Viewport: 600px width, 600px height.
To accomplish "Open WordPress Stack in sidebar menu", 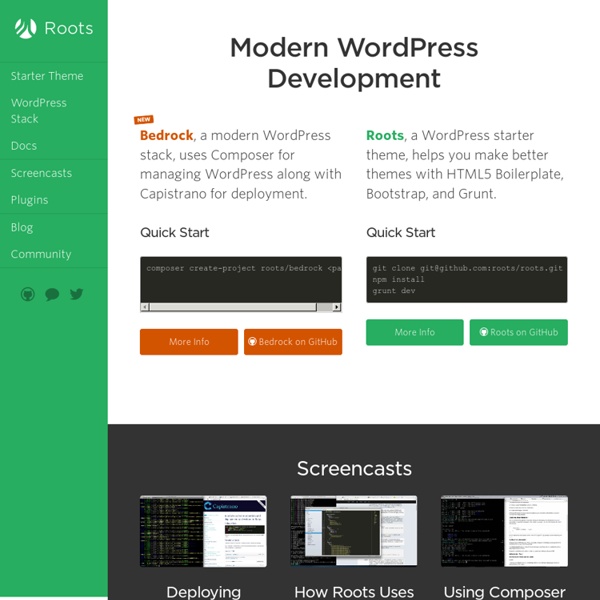I will pos(39,111).
